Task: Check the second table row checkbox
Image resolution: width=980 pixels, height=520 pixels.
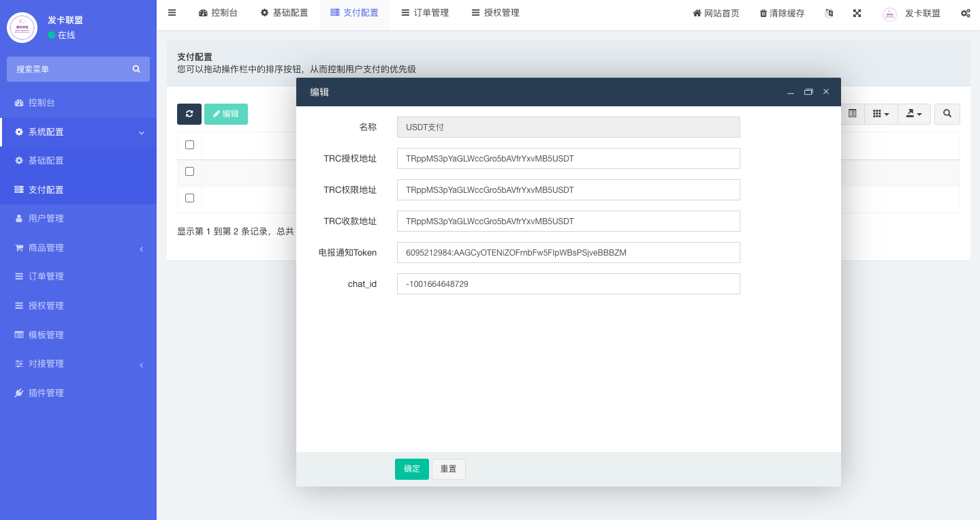Action: pyautogui.click(x=190, y=198)
